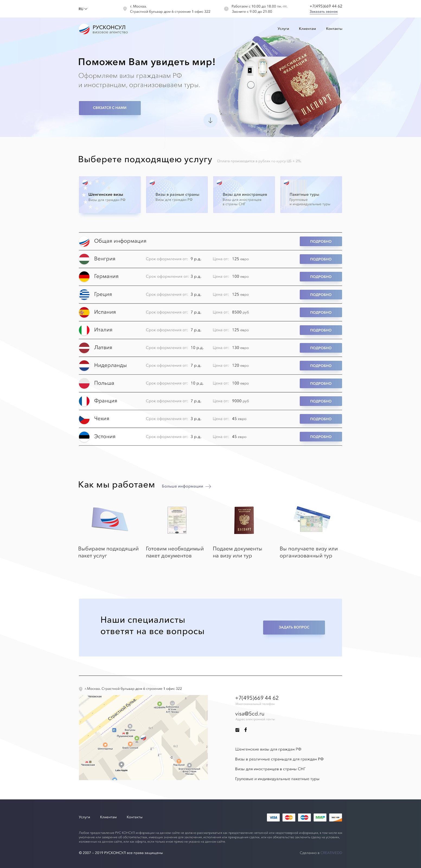Image resolution: width=421 pixels, height=868 pixels.
Task: Click the map of Страстной бульвар
Action: pyautogui.click(x=143, y=738)
